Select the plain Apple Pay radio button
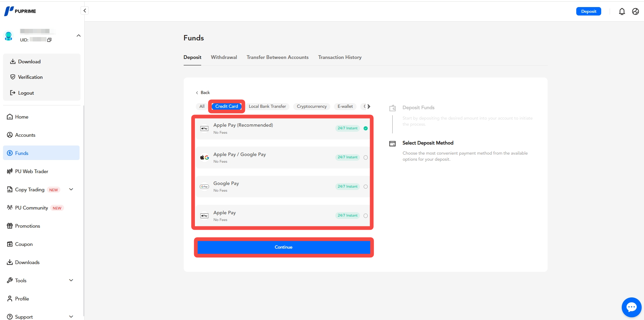Screen dimensions: 644x320 pos(366,216)
